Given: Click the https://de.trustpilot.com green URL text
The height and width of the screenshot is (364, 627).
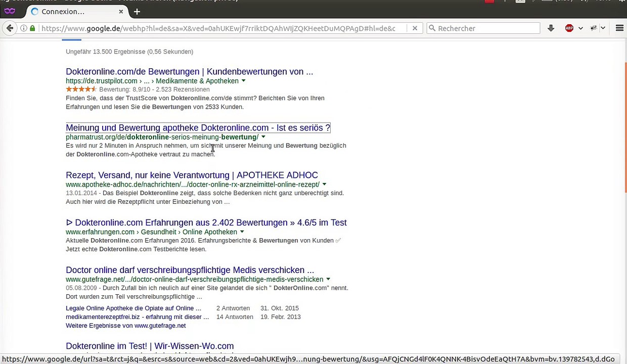Looking at the screenshot, I should 152,81.
